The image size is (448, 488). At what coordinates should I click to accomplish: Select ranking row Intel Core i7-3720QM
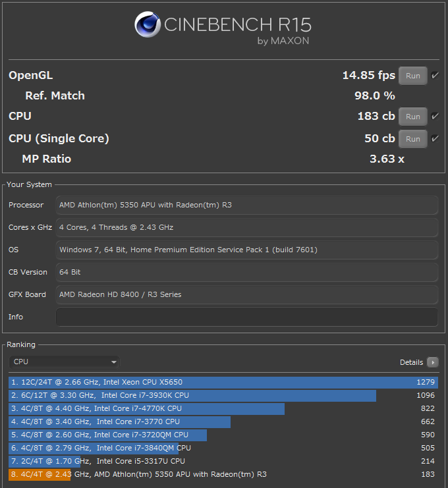click(223, 435)
